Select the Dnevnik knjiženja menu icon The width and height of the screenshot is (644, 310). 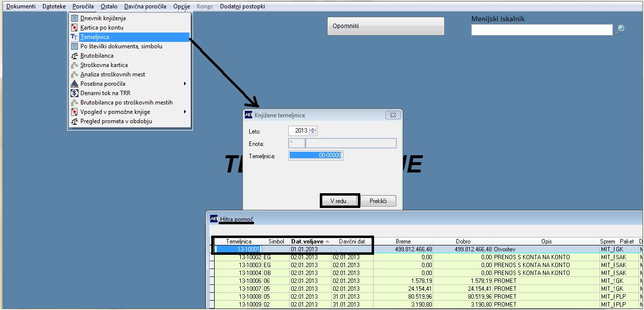pyautogui.click(x=75, y=18)
